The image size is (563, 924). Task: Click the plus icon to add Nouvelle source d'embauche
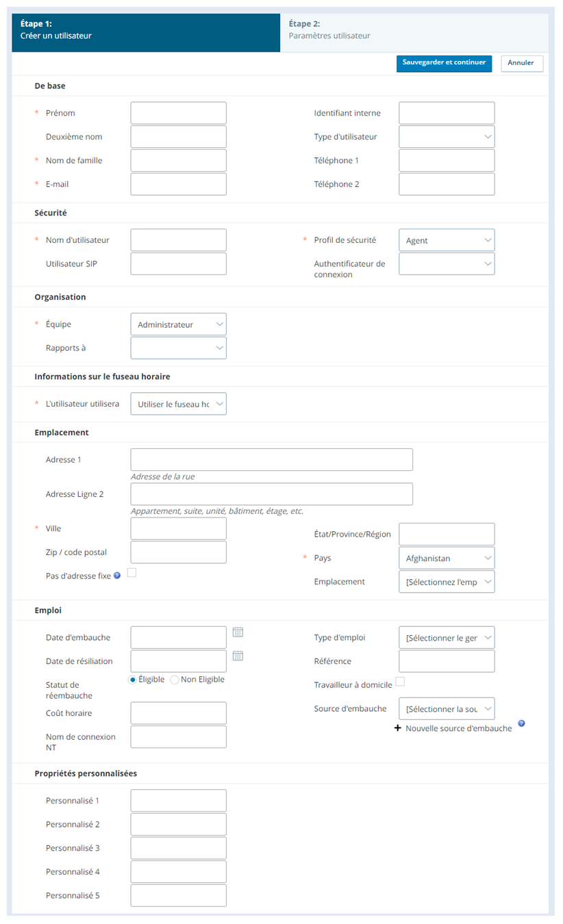(x=398, y=728)
